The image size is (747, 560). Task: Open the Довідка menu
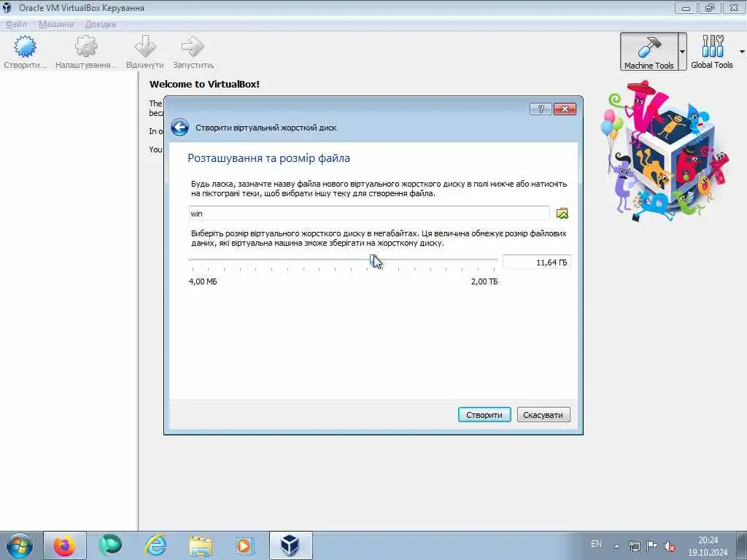point(100,24)
